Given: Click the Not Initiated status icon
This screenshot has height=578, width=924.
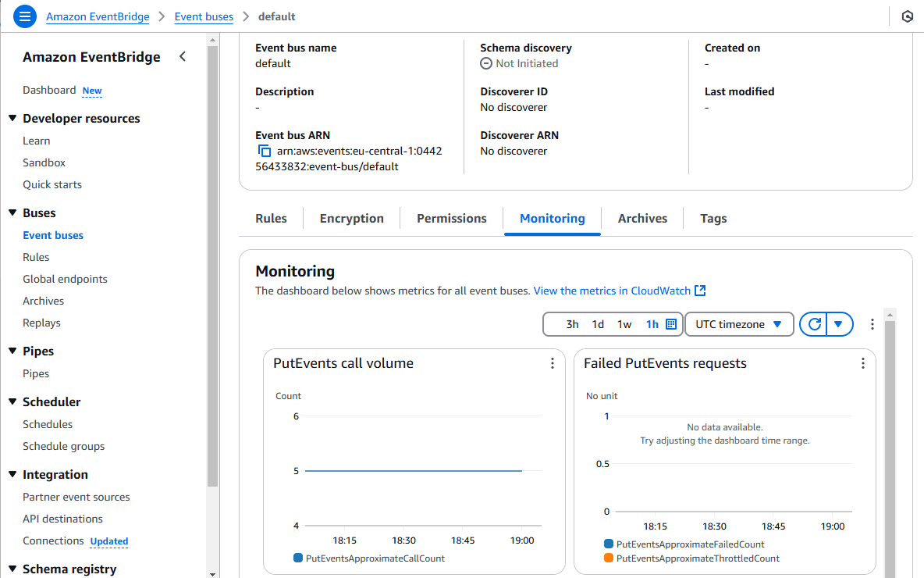Looking at the screenshot, I should pos(486,64).
